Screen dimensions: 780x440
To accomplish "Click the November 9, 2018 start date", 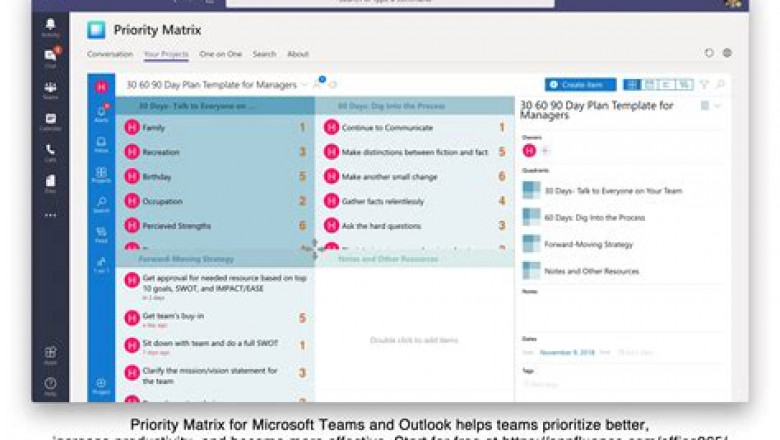I will (567, 352).
